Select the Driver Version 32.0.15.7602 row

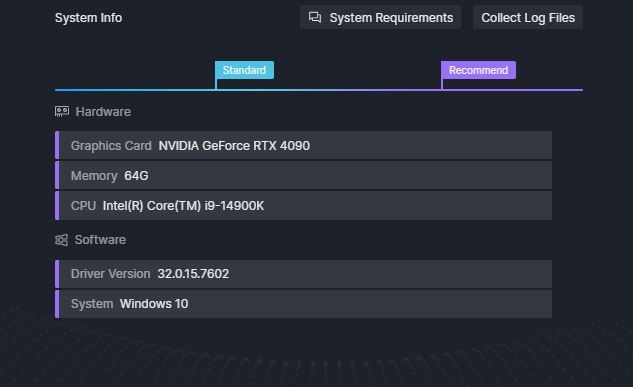click(304, 274)
